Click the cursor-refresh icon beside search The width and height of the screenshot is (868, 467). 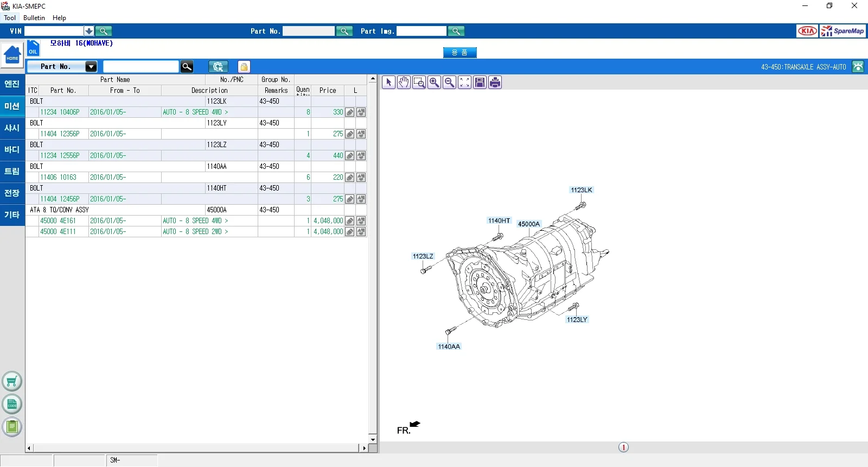218,66
